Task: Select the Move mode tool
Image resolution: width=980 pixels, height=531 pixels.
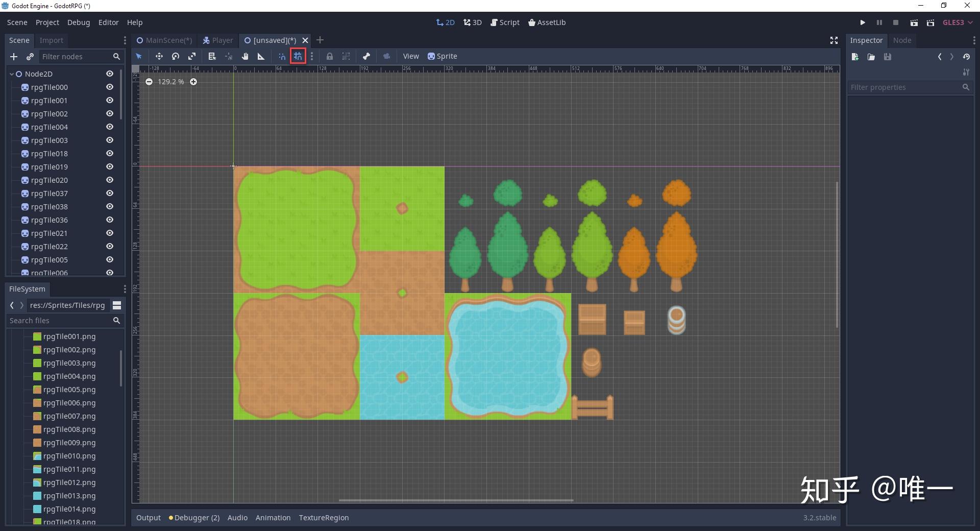Action: click(x=159, y=57)
